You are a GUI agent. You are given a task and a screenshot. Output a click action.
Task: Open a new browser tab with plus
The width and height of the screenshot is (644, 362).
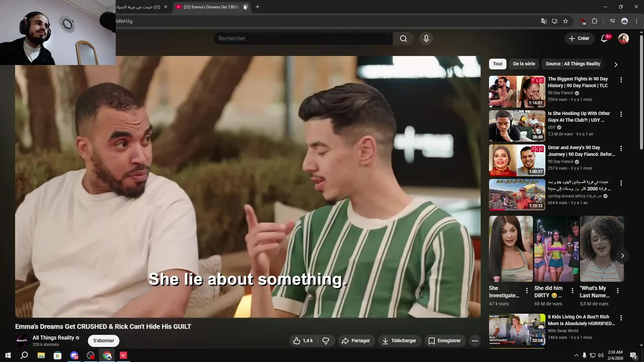(258, 7)
